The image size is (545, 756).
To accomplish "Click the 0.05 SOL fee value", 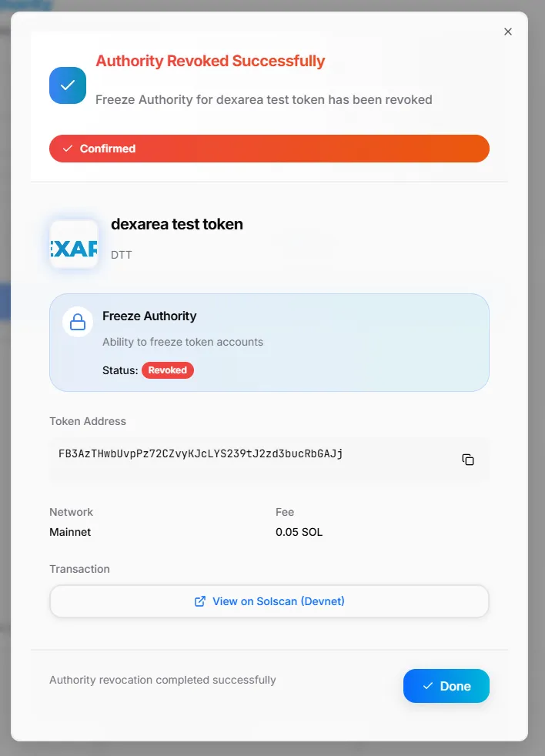I will (299, 532).
